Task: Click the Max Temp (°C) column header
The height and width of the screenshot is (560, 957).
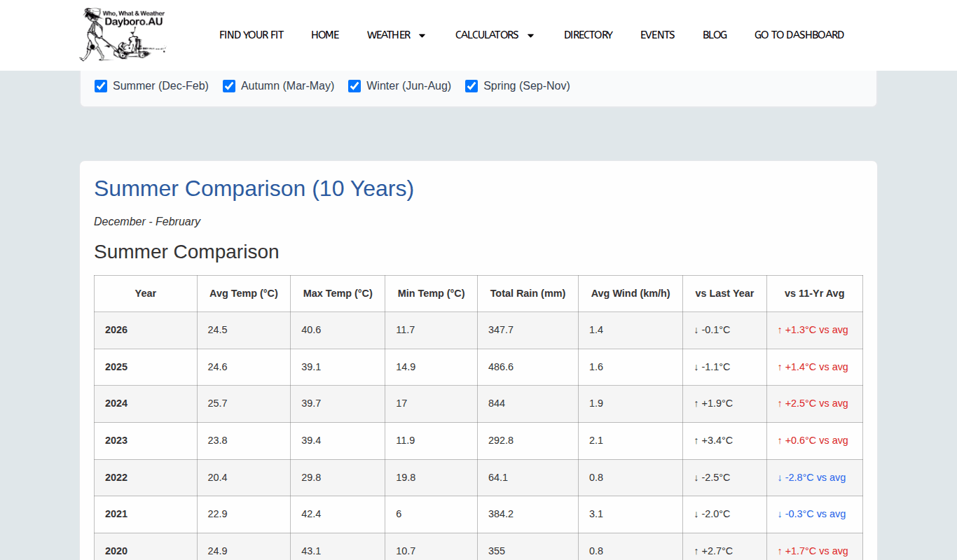Action: 338,293
